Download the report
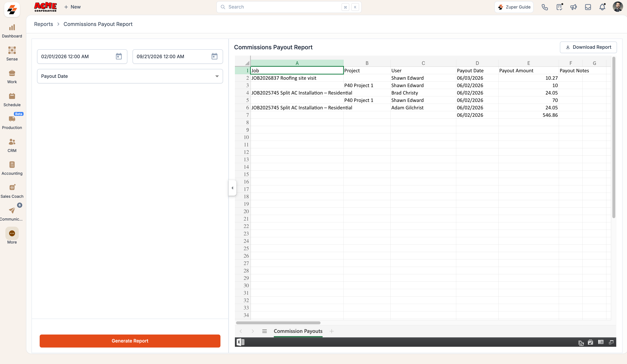This screenshot has height=364, width=627. [x=588, y=47]
